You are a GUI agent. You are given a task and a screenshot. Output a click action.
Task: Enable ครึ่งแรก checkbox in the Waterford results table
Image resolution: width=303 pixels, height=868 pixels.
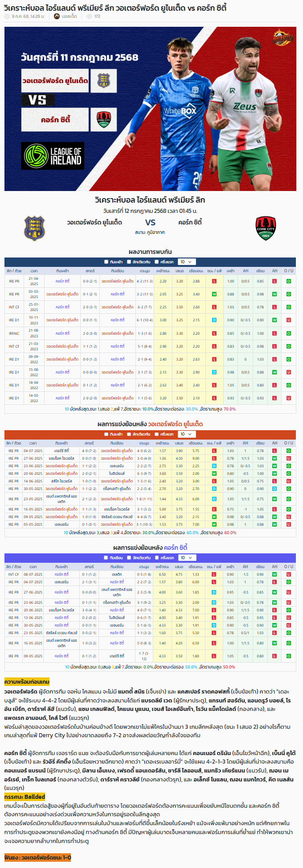157,434
